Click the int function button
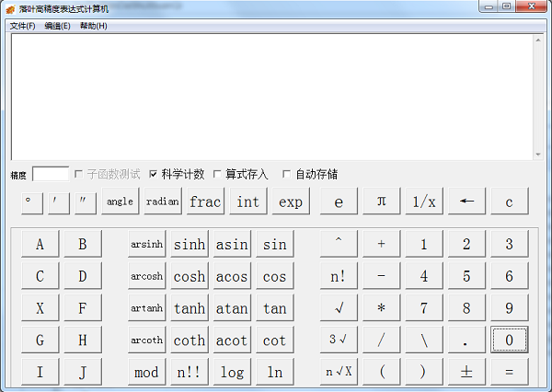 tap(248, 202)
